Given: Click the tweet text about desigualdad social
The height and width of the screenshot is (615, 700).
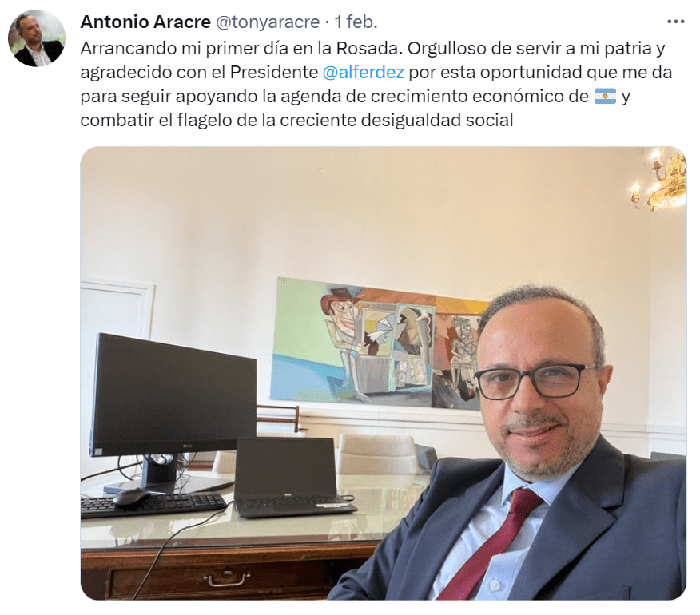Looking at the screenshot, I should click(x=297, y=120).
